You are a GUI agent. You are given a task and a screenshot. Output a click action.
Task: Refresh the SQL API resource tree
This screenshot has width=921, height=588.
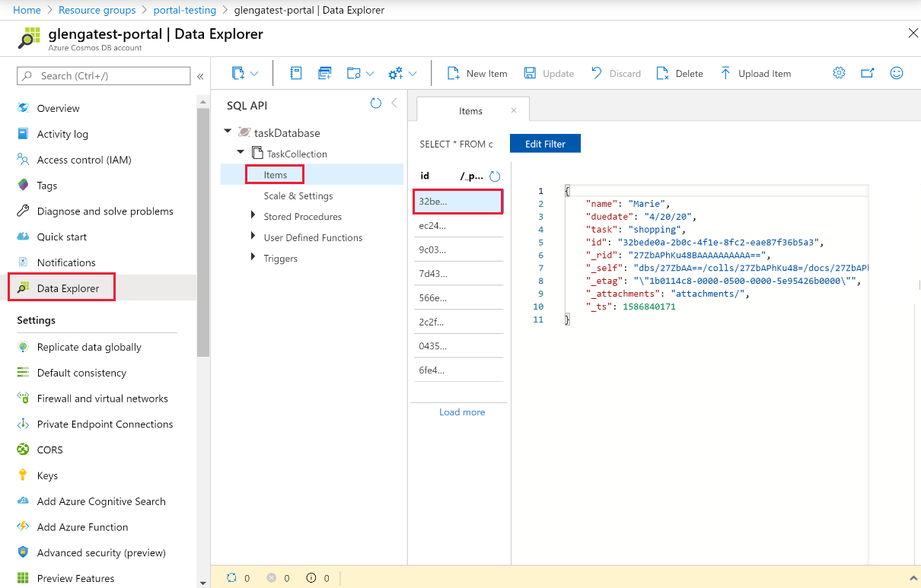(x=375, y=103)
